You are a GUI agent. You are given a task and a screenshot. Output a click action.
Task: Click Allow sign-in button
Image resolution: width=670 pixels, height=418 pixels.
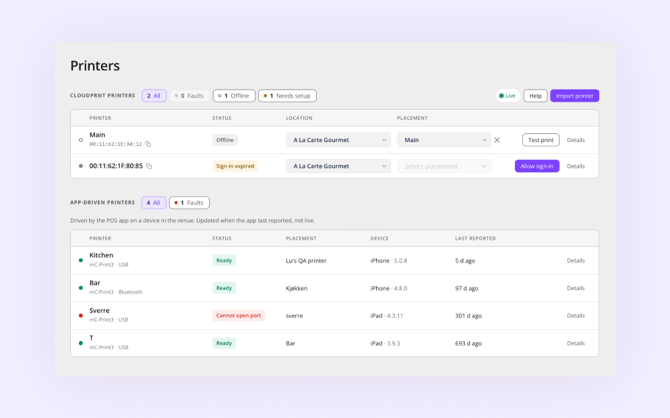[537, 166]
